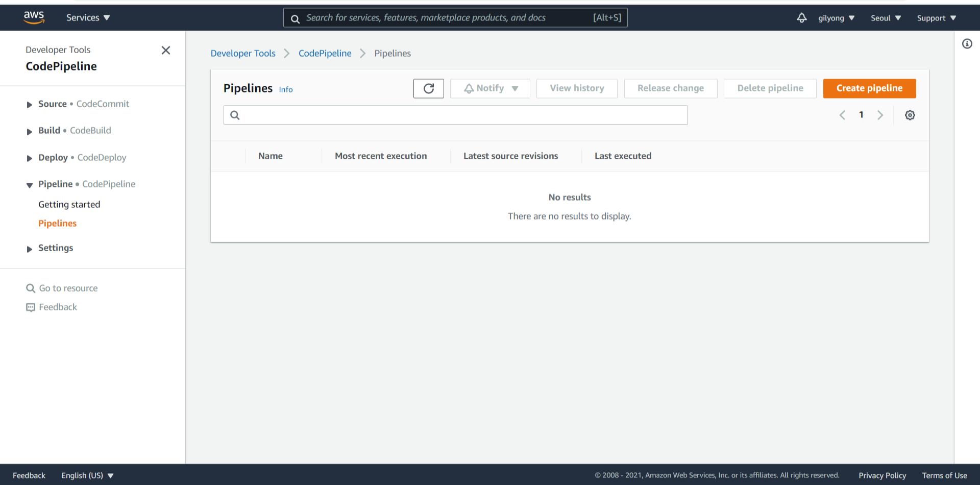The image size is (980, 485).
Task: Open the info panel icon at right edge
Action: click(967, 44)
